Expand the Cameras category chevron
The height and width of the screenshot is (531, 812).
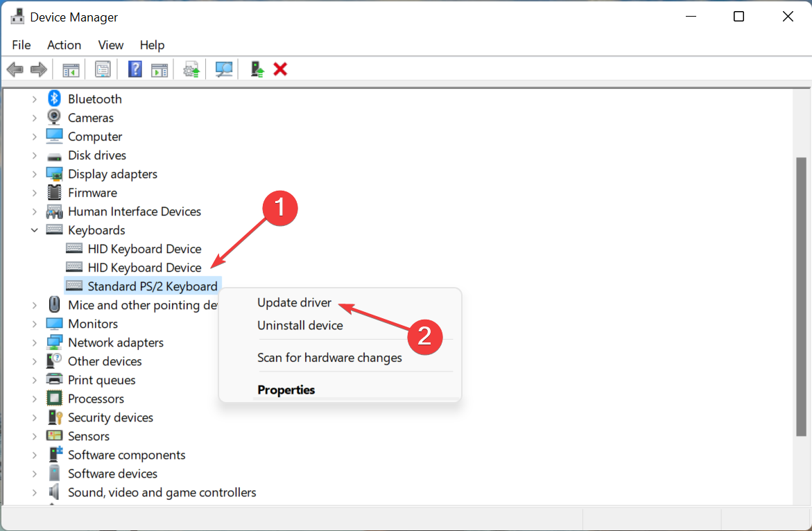click(34, 117)
